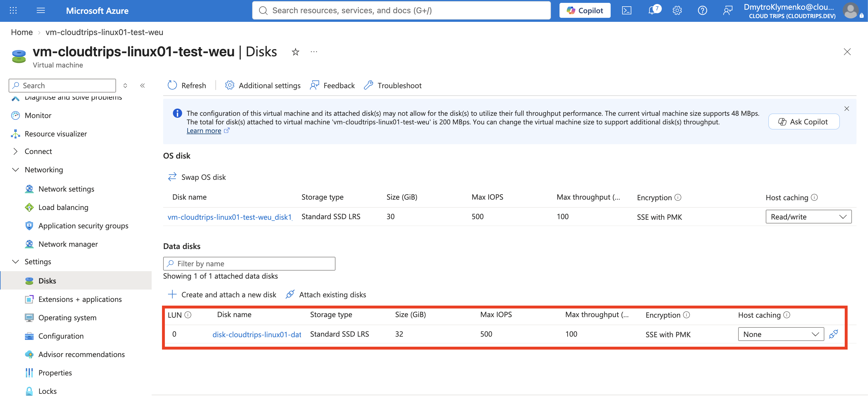Open Troubleshoot from the toolbar
The image size is (868, 405).
click(x=393, y=86)
